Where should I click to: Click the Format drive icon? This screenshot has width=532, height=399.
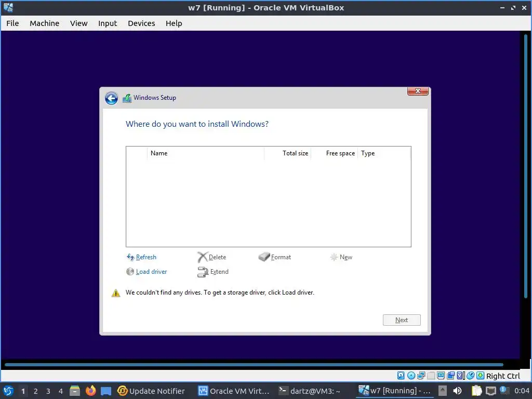pyautogui.click(x=264, y=257)
